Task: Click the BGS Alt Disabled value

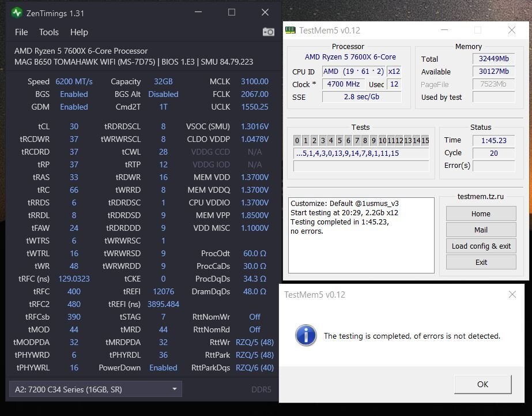Action: click(x=163, y=94)
